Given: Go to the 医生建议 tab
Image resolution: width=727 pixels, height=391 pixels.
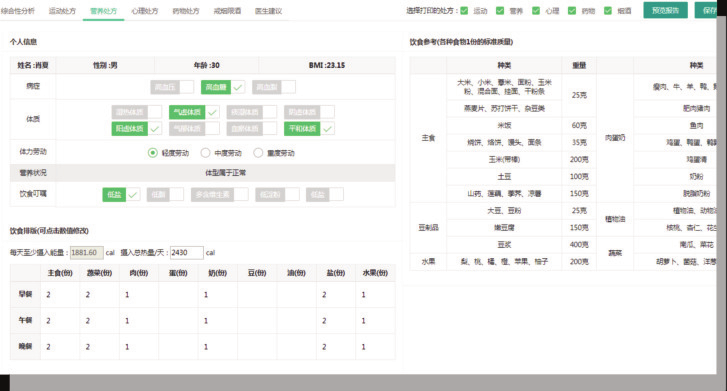Looking at the screenshot, I should [x=268, y=11].
